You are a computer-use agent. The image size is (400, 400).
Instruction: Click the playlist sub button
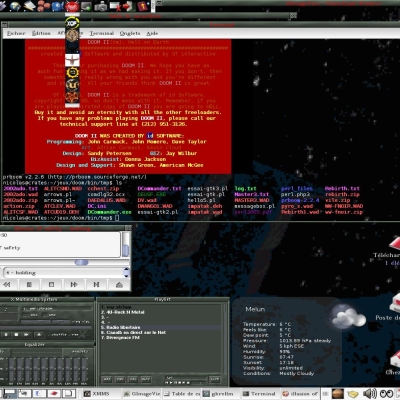[120, 379]
